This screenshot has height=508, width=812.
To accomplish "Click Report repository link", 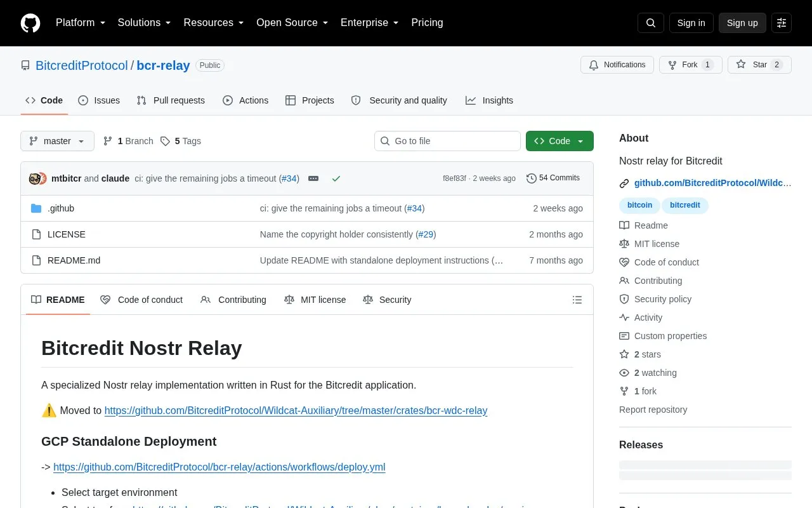I will tap(653, 410).
